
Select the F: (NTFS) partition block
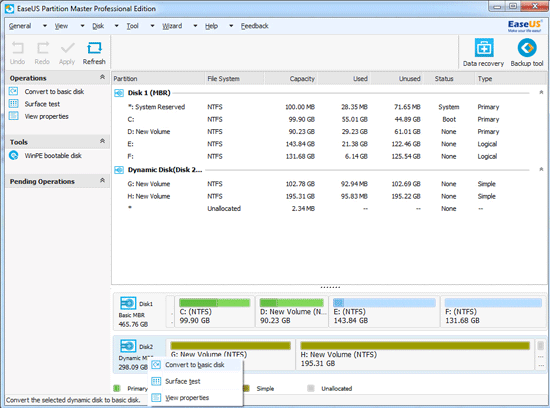point(493,312)
